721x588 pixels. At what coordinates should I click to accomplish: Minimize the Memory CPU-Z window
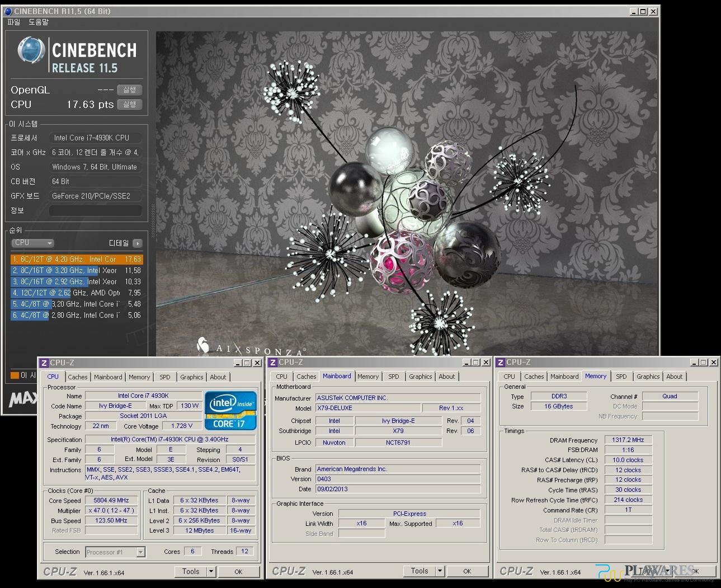pyautogui.click(x=695, y=363)
